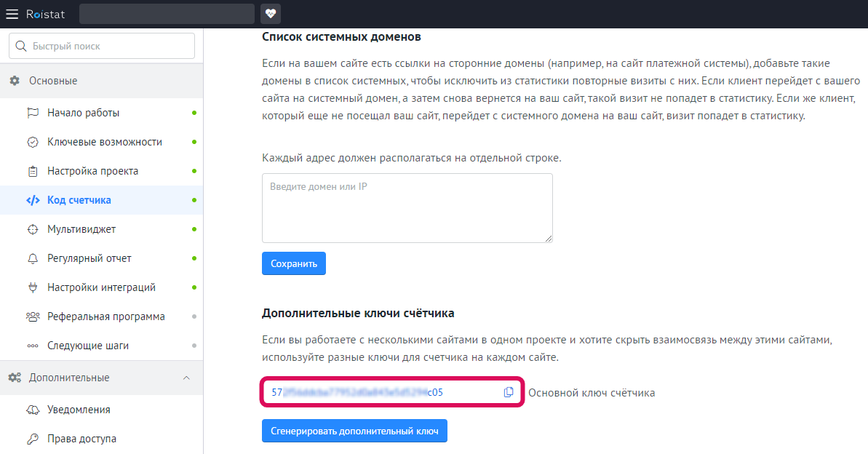
Task: Click the key icon for Права доступа
Action: [33, 439]
